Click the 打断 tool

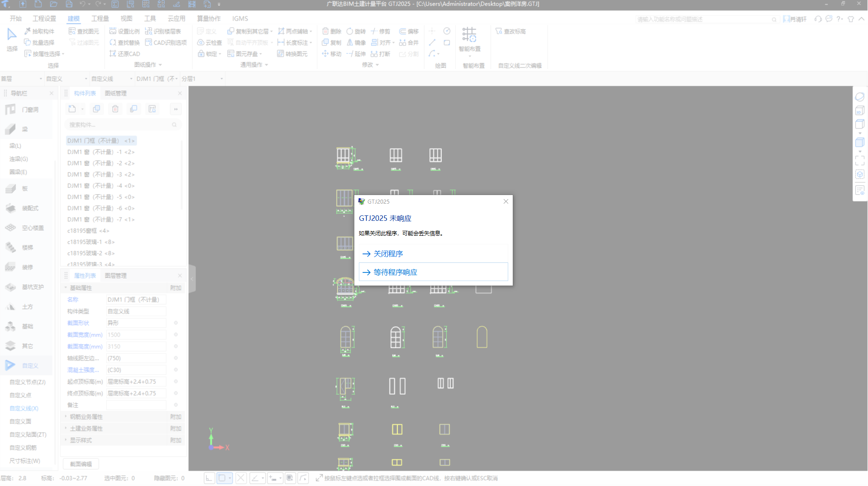381,54
